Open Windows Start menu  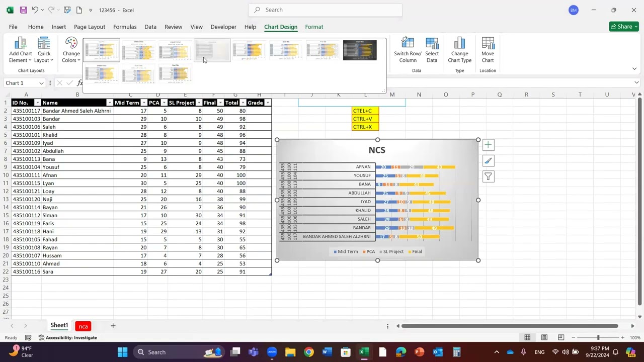tap(122, 352)
